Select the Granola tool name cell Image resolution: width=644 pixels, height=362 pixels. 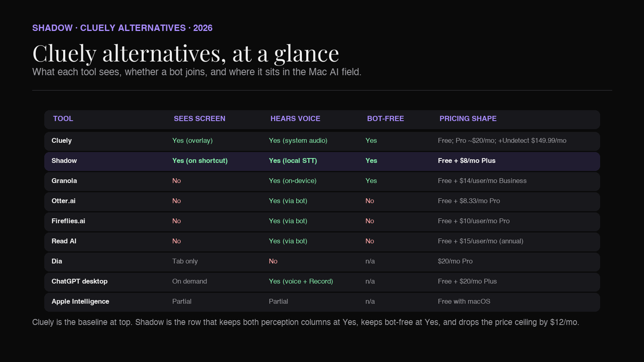tap(64, 181)
